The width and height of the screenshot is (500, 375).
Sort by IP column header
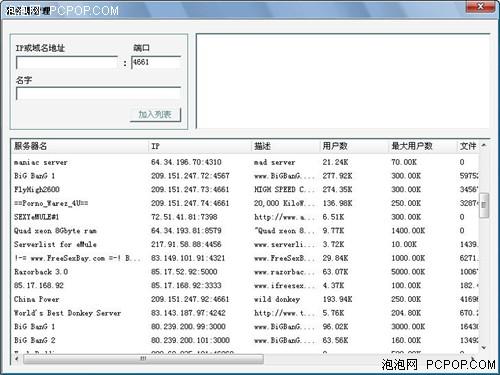pos(199,146)
